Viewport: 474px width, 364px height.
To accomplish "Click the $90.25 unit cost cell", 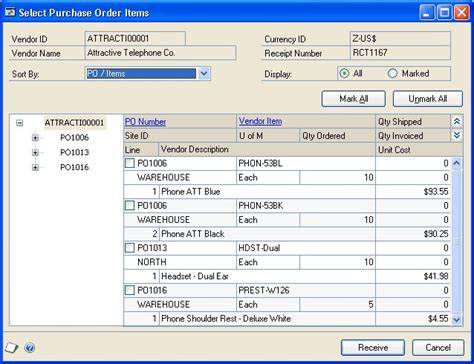I will pyautogui.click(x=413, y=234).
